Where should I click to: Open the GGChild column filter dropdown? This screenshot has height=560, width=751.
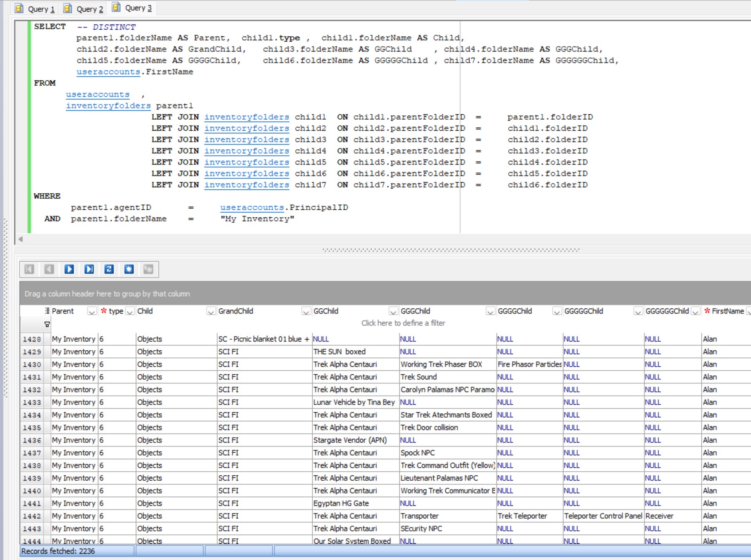pos(393,312)
